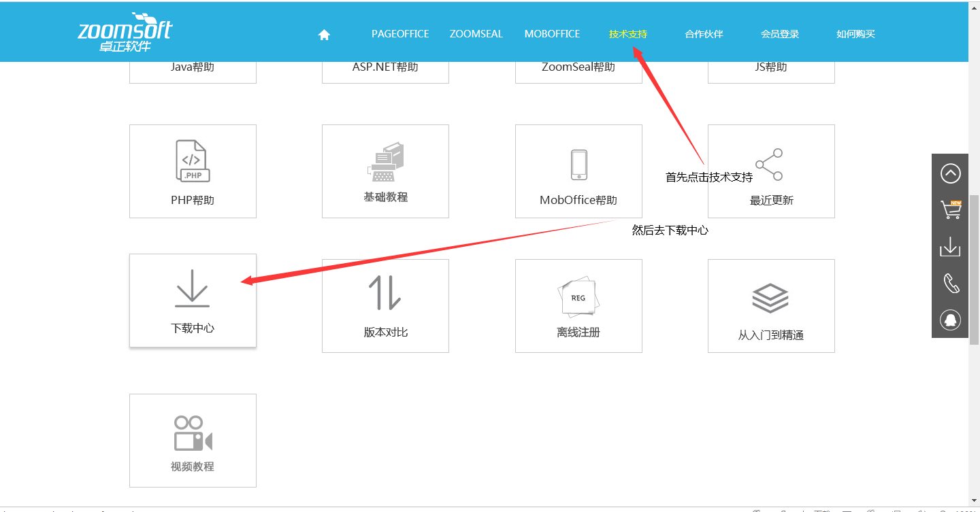Open the Java帮助 card
The height and width of the screenshot is (512, 980).
[193, 72]
